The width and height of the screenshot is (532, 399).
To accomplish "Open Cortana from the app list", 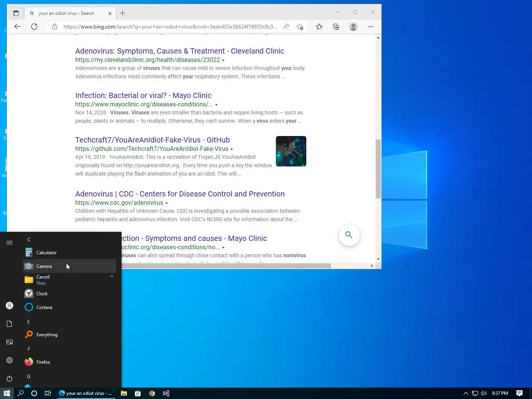I will click(70, 307).
